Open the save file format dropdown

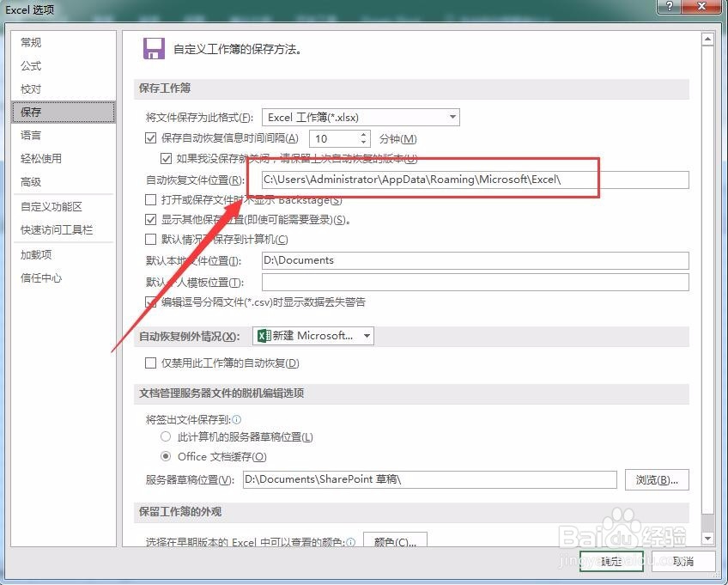361,117
